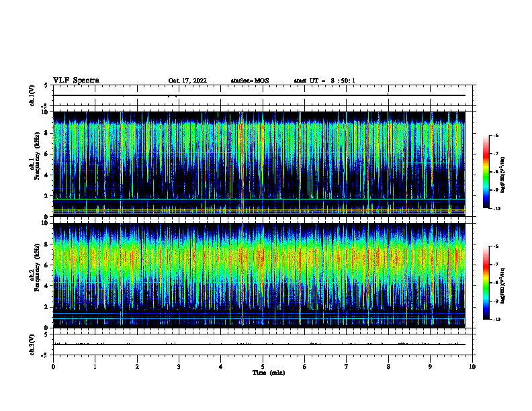The height and width of the screenshot is (411, 532).
Task: Click the ch.1 colorbar "-8" scale value
Action: point(496,172)
